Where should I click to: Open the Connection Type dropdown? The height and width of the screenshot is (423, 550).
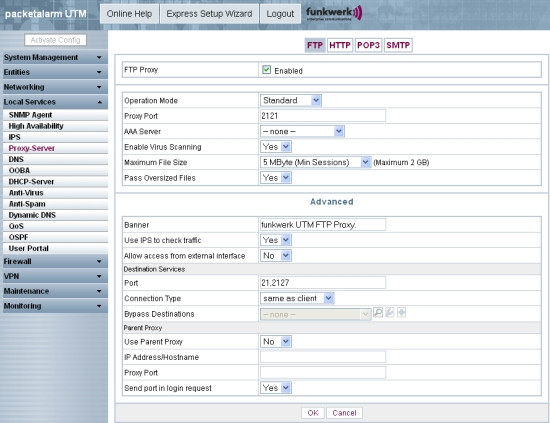(x=297, y=298)
